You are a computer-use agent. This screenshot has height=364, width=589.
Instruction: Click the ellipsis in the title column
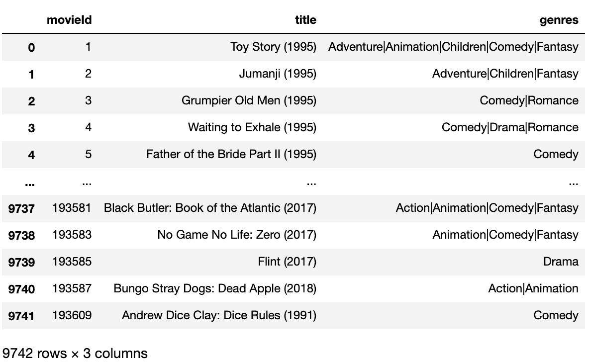pos(311,183)
